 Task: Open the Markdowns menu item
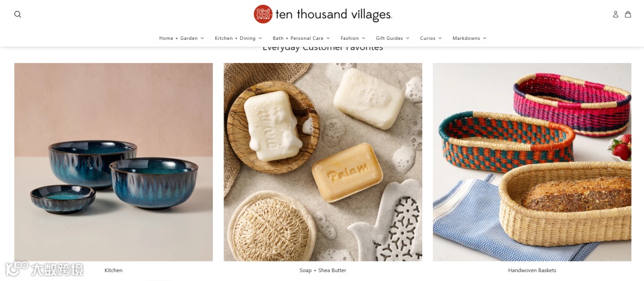coord(469,38)
